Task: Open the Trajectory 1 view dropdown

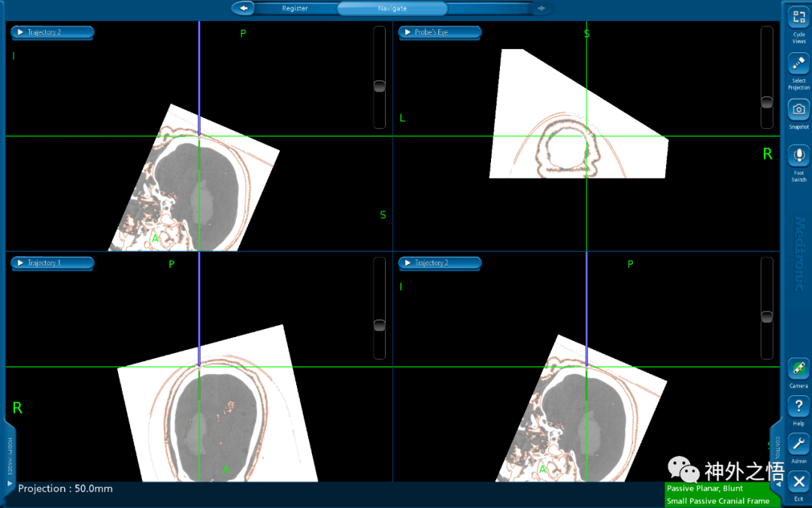Action: 52,263
